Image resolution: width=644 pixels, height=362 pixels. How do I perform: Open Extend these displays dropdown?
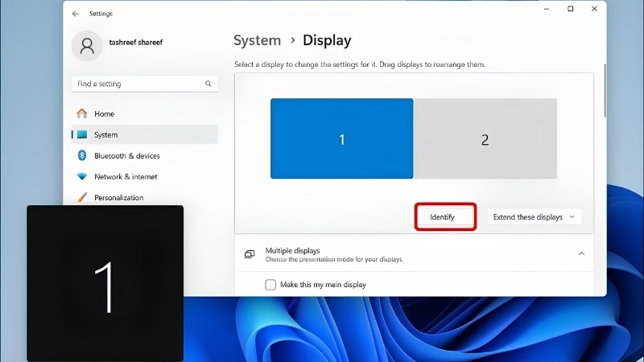pyautogui.click(x=535, y=216)
